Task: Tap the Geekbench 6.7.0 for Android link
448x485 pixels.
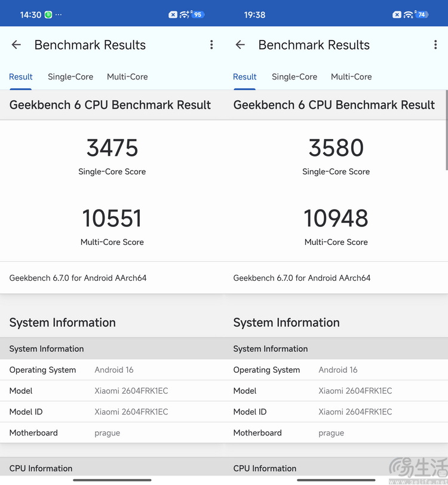Action: [78, 278]
